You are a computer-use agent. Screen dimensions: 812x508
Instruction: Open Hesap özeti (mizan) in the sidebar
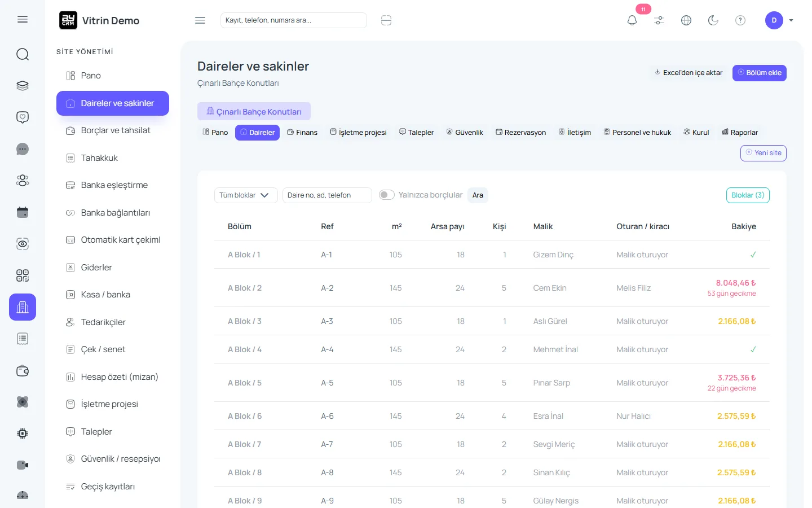[x=113, y=377]
